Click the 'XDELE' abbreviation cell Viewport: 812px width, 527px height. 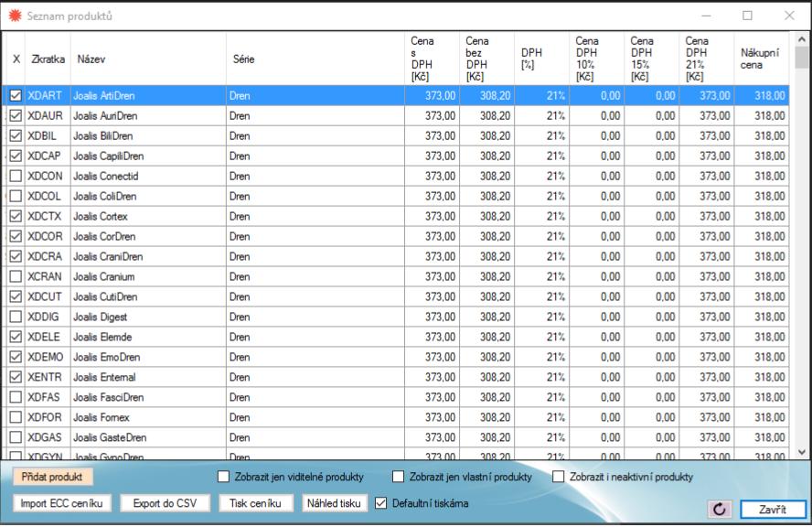(x=48, y=338)
